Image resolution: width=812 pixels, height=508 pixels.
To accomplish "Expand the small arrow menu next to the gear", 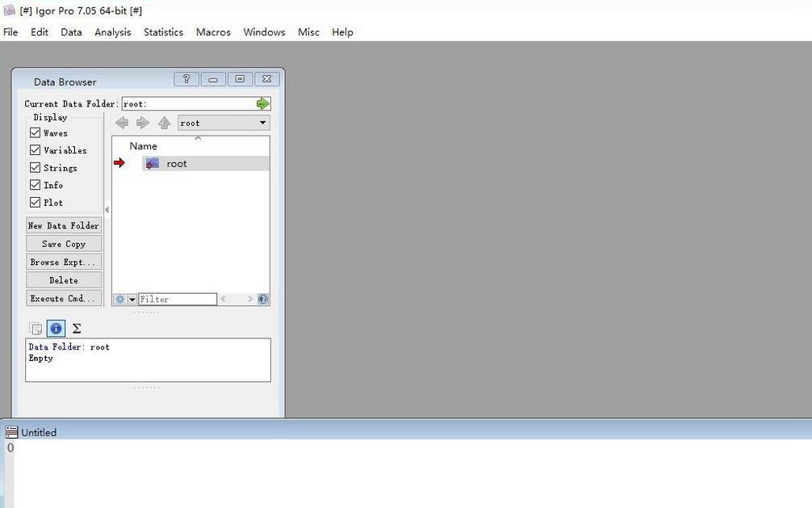I will (132, 299).
